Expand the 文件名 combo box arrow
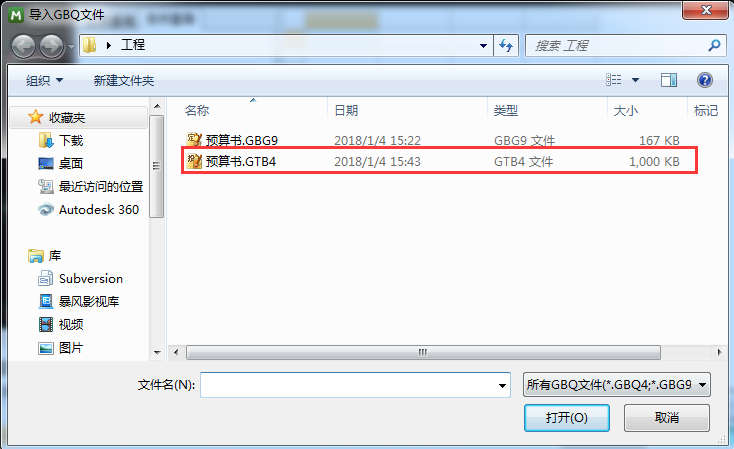This screenshot has width=734, height=449. 502,385
